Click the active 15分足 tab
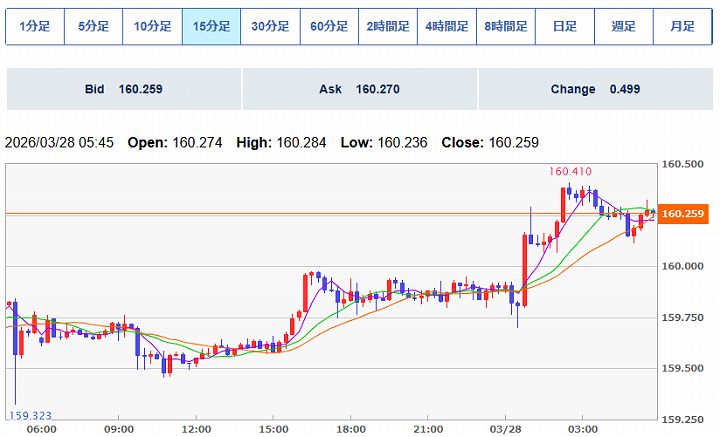The height and width of the screenshot is (437, 720). point(211,27)
